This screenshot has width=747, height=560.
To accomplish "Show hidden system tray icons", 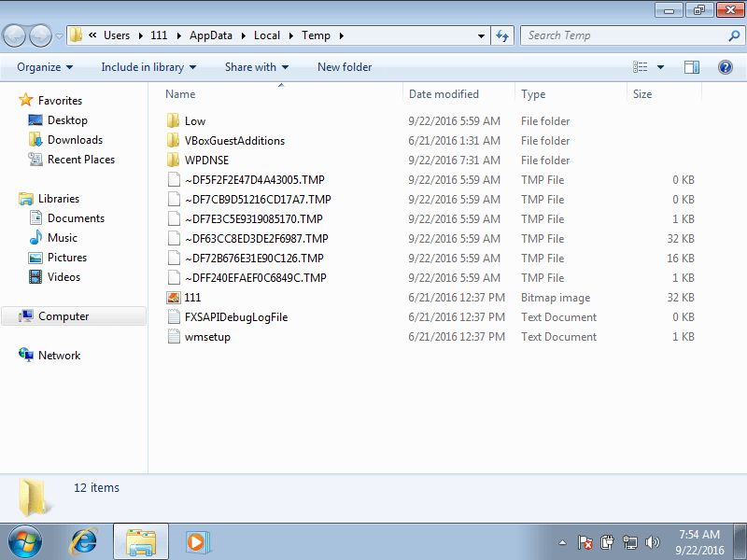I will [562, 542].
